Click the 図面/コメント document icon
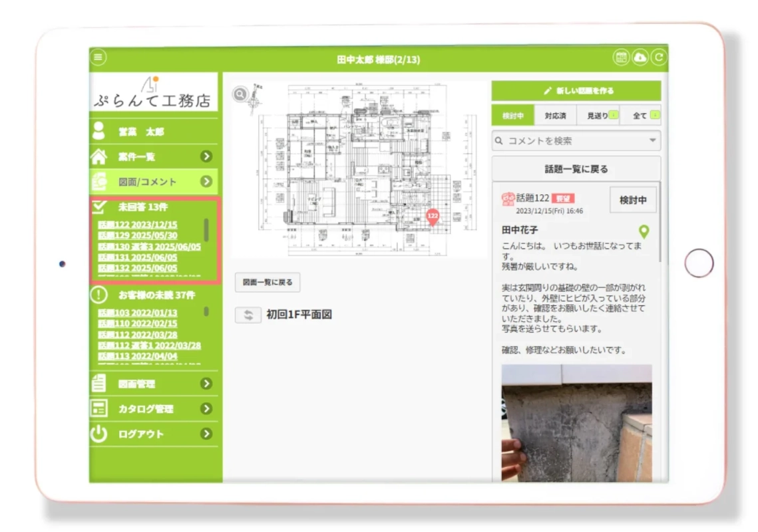 [99, 182]
